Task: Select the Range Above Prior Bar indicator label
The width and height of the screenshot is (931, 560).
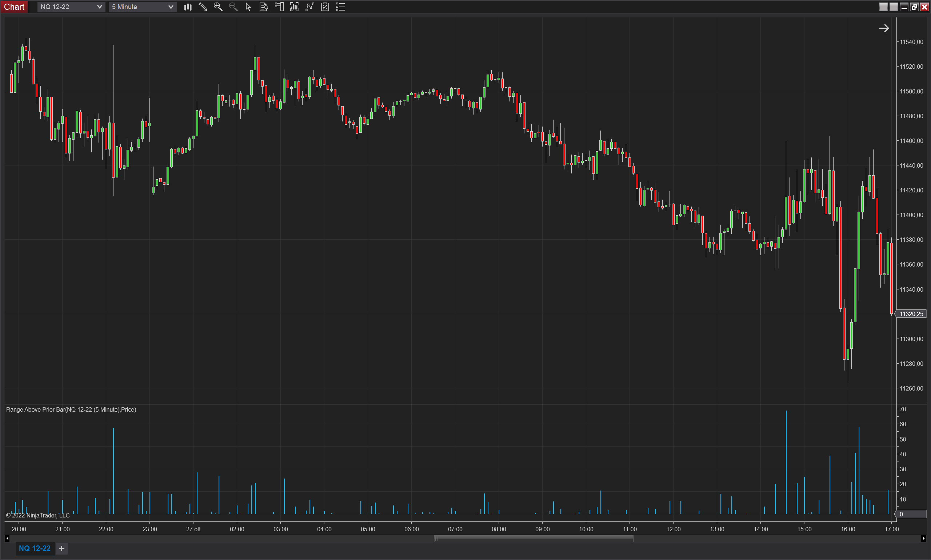Action: [x=71, y=409]
